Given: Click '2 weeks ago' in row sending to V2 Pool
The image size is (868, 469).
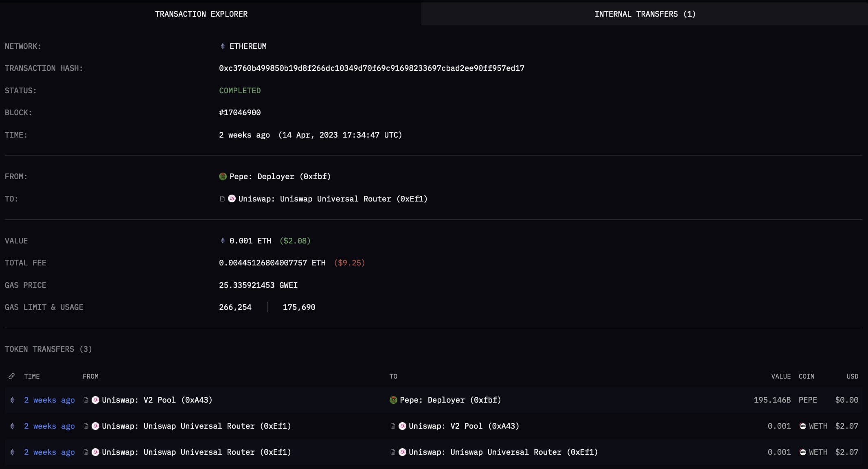Looking at the screenshot, I should pyautogui.click(x=49, y=426).
